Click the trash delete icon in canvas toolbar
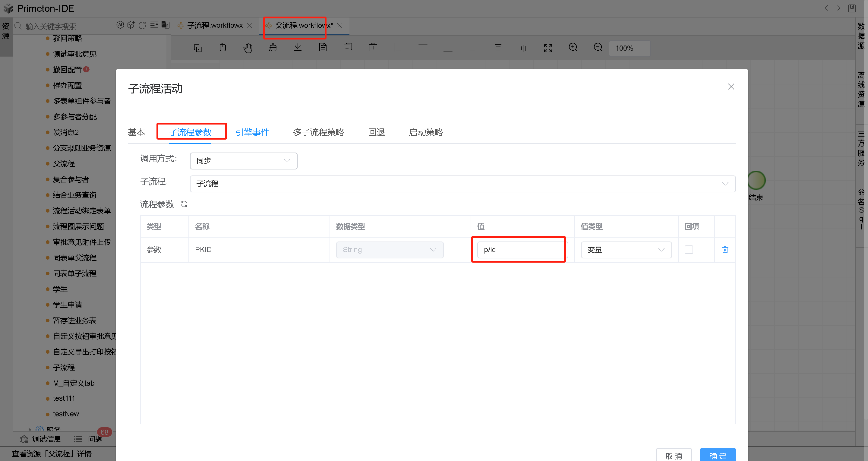The image size is (868, 461). pyautogui.click(x=373, y=48)
